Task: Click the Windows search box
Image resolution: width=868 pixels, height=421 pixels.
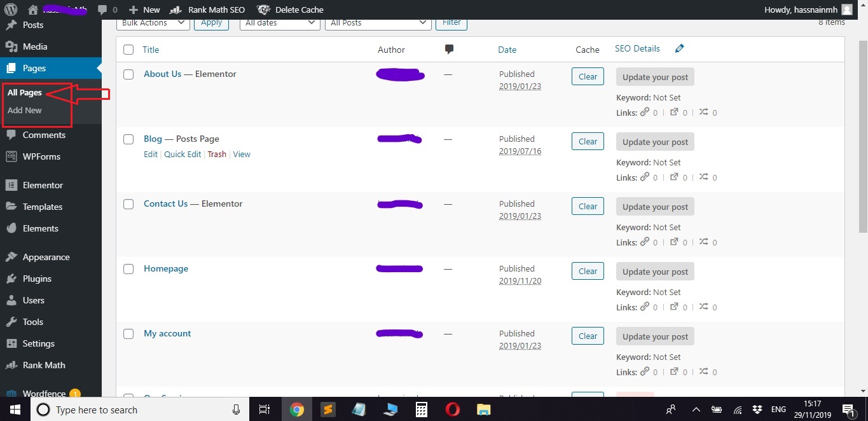Action: 139,410
